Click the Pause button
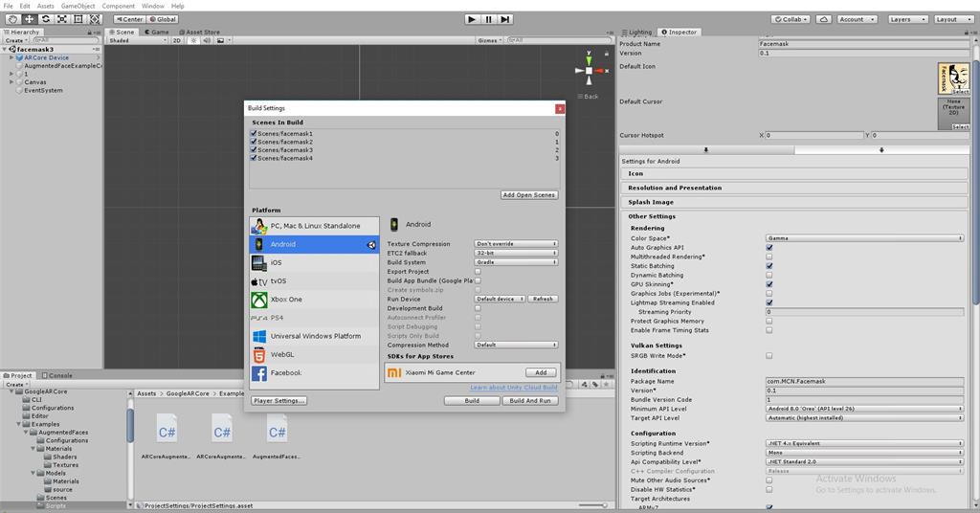 tap(489, 19)
